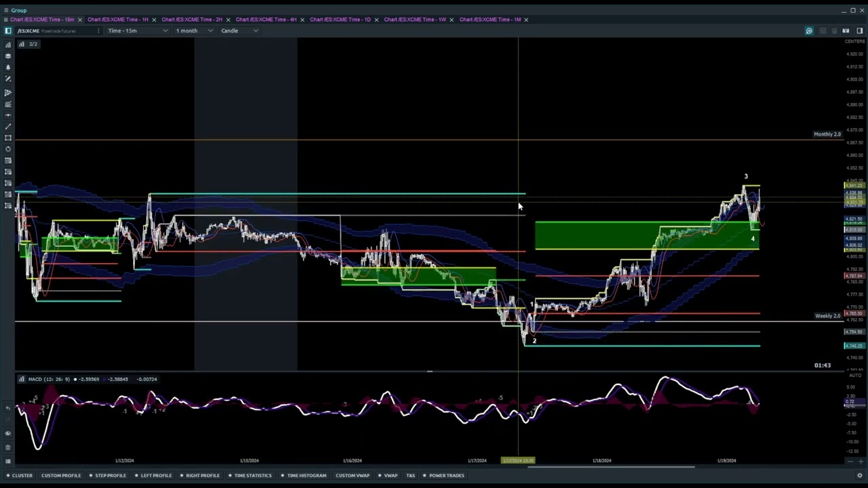Select the circle drawing tool
This screenshot has width=868, height=488.
point(8,149)
